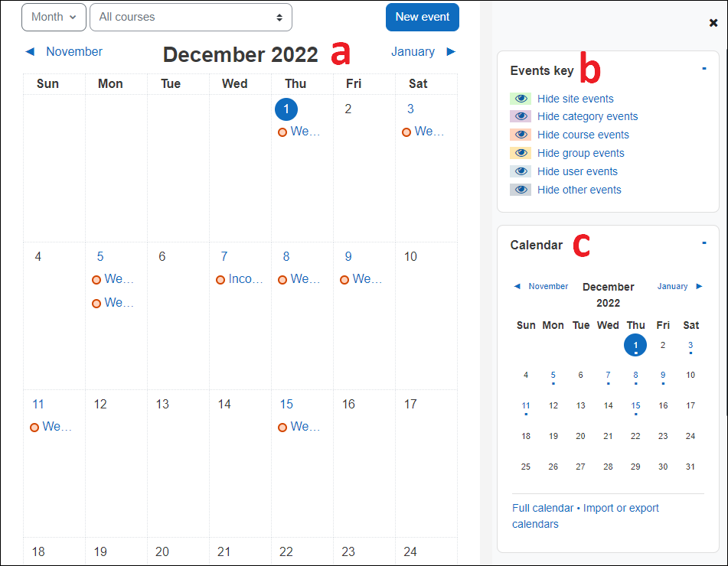
Task: Toggle the eye icon for site events
Action: (x=521, y=98)
